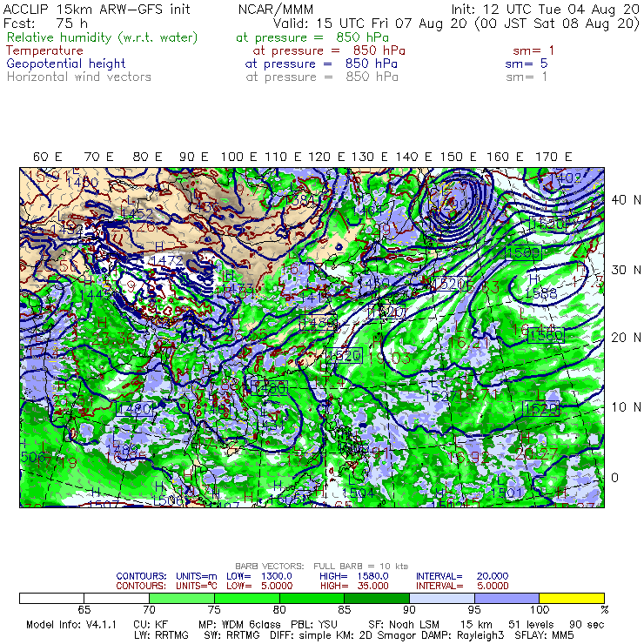
Task: Click the red 'INTERVAL= 5.0000' legend value
Action: [x=462, y=586]
